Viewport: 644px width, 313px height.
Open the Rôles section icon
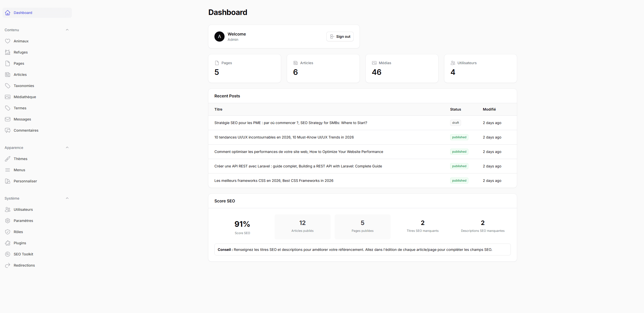coord(8,232)
